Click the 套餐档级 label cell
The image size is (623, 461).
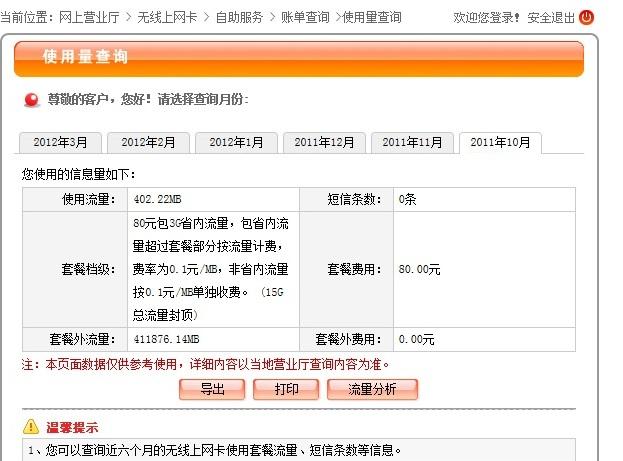[75, 269]
